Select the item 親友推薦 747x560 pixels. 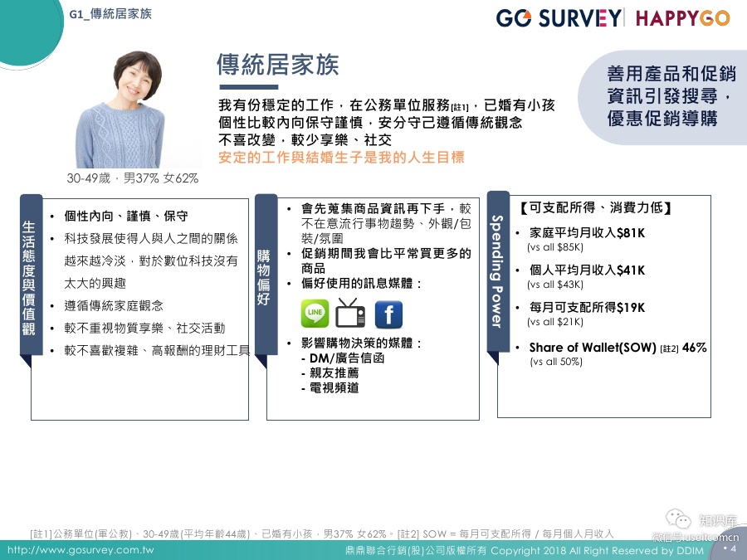(x=334, y=373)
